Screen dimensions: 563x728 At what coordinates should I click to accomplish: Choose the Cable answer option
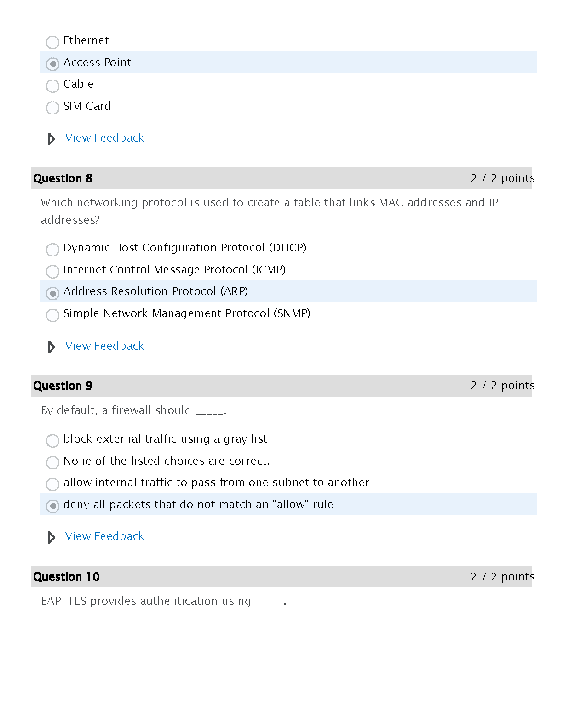[x=53, y=86]
